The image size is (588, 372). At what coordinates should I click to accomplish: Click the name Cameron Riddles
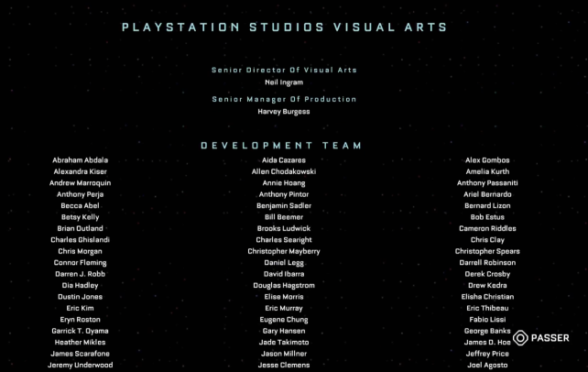pos(487,228)
